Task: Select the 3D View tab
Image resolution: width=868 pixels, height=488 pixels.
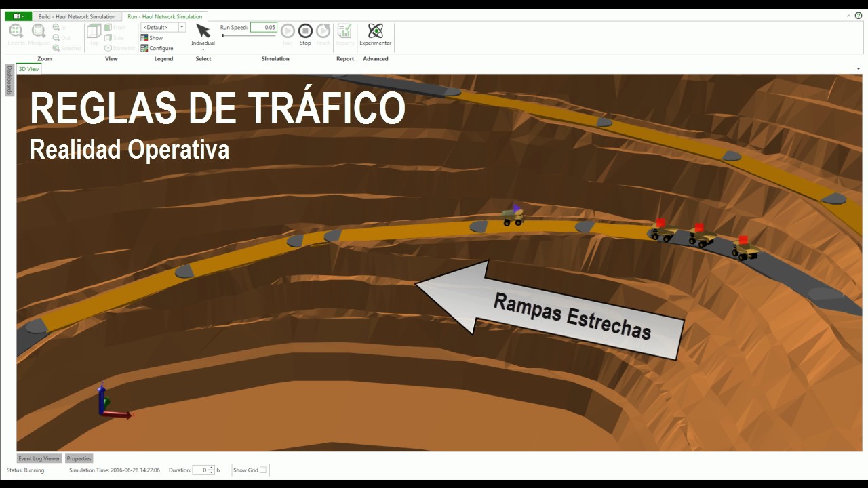Action: 28,69
